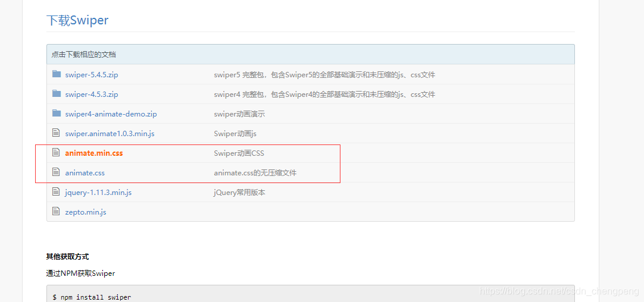
Task: Click the Swiper动画CSS description
Action: point(239,153)
